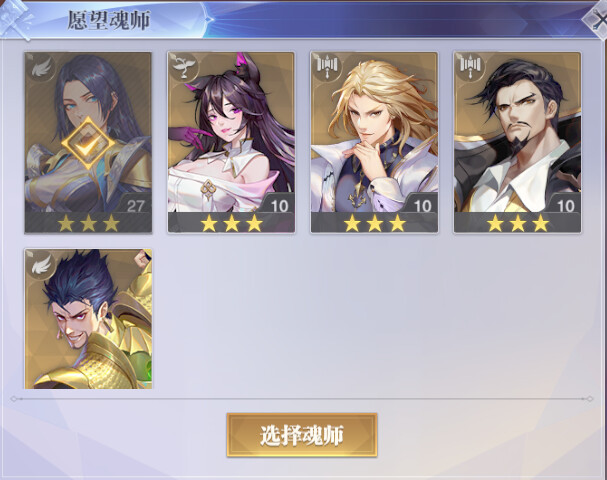Click the level 10 badge on goateed man card
This screenshot has height=480, width=607.
[x=565, y=204]
